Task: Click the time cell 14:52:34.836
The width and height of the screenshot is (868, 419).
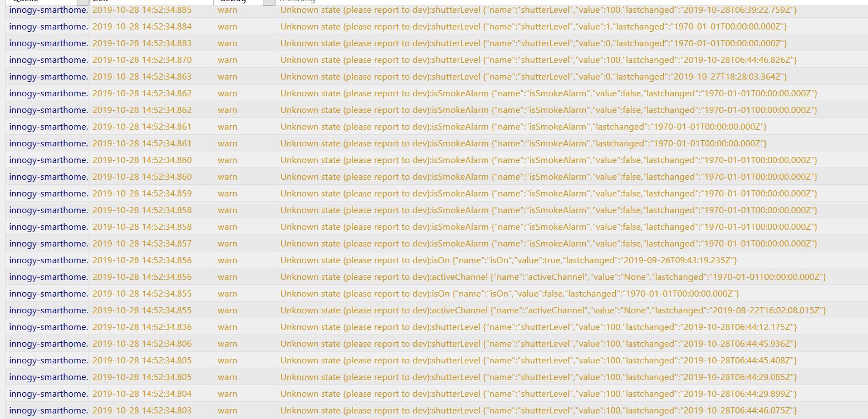Action: pyautogui.click(x=142, y=327)
